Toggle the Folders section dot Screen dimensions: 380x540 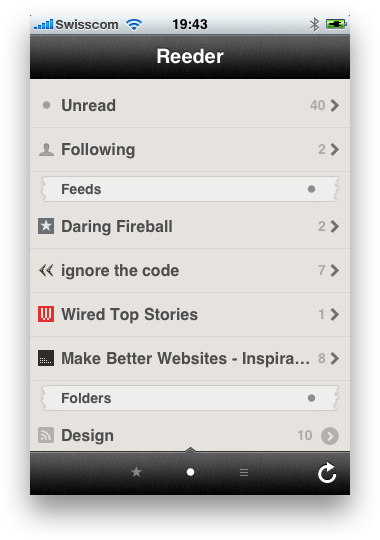click(311, 398)
